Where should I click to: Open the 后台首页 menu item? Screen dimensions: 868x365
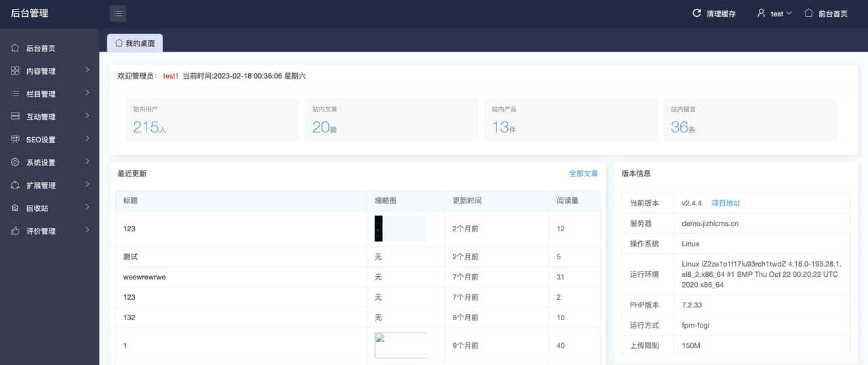tap(50, 48)
